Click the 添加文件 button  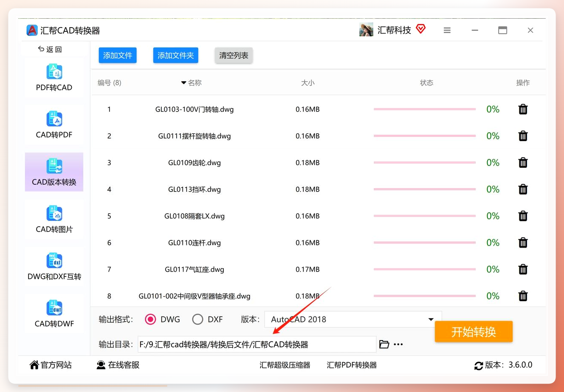pyautogui.click(x=118, y=55)
